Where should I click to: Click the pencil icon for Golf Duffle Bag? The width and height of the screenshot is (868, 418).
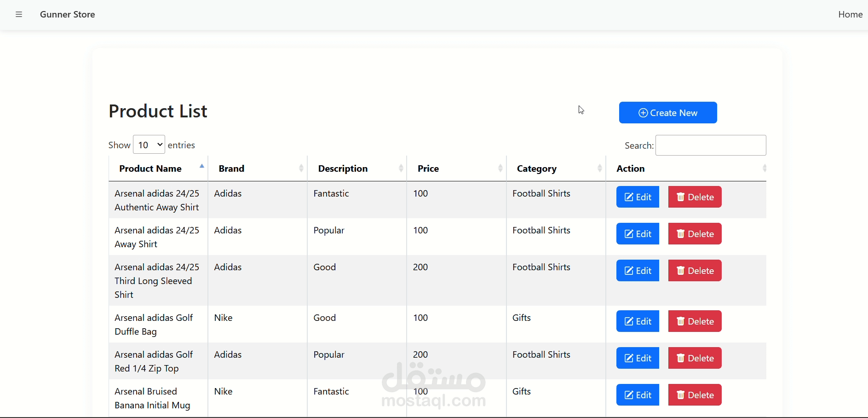pos(629,321)
